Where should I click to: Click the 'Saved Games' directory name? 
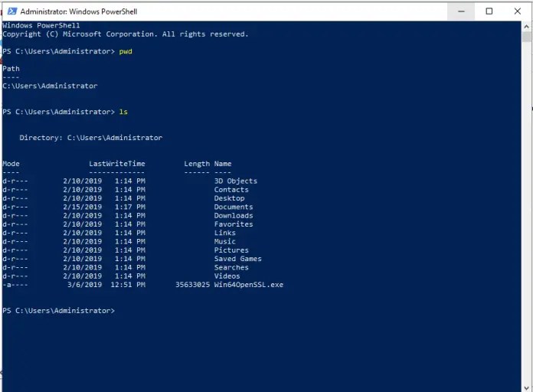[238, 259]
